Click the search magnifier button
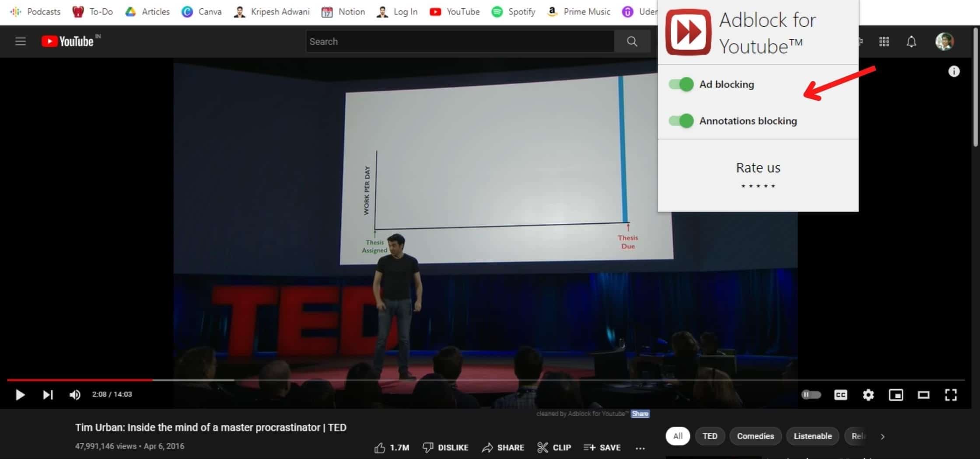The image size is (980, 459). tap(632, 42)
